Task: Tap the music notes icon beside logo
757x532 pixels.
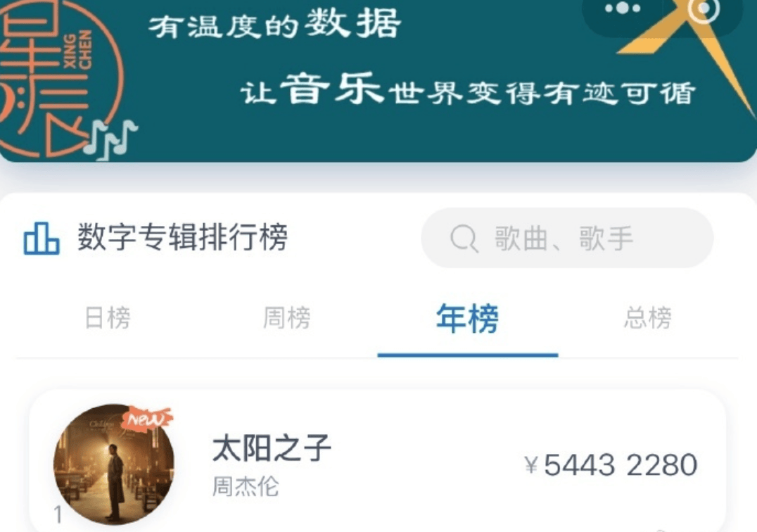Action: coord(112,139)
